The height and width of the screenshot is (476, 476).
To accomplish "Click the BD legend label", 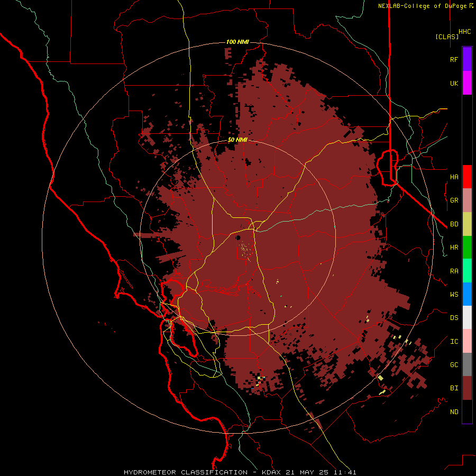I will coord(454,224).
